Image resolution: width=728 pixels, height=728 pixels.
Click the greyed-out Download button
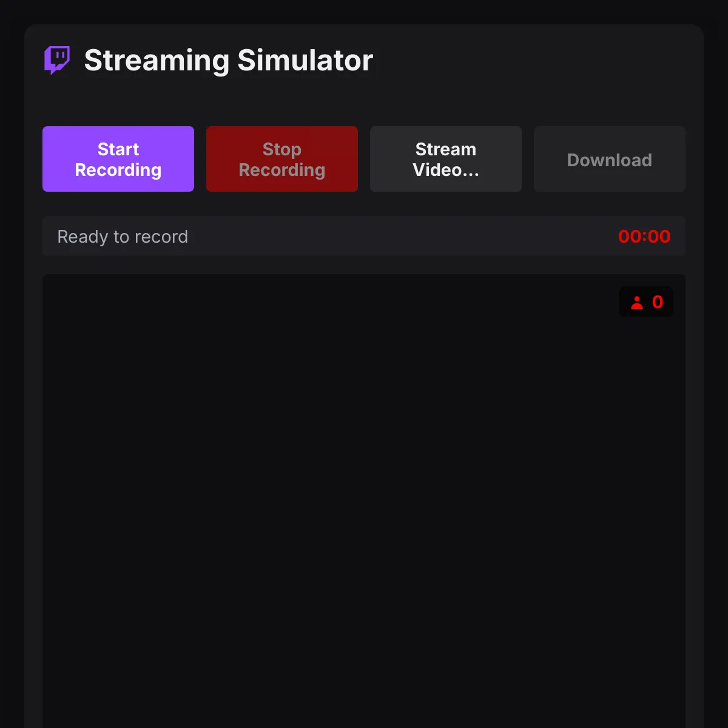click(x=610, y=159)
